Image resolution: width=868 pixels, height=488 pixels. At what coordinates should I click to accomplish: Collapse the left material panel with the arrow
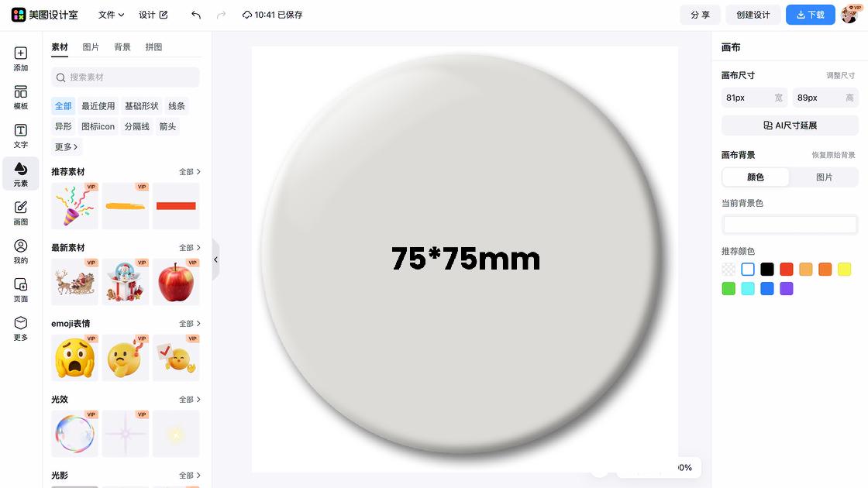[216, 259]
